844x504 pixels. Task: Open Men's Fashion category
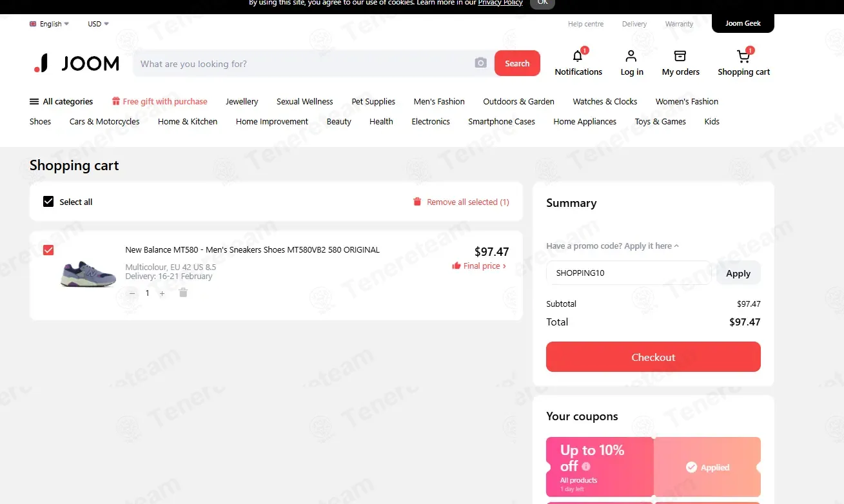click(x=439, y=101)
